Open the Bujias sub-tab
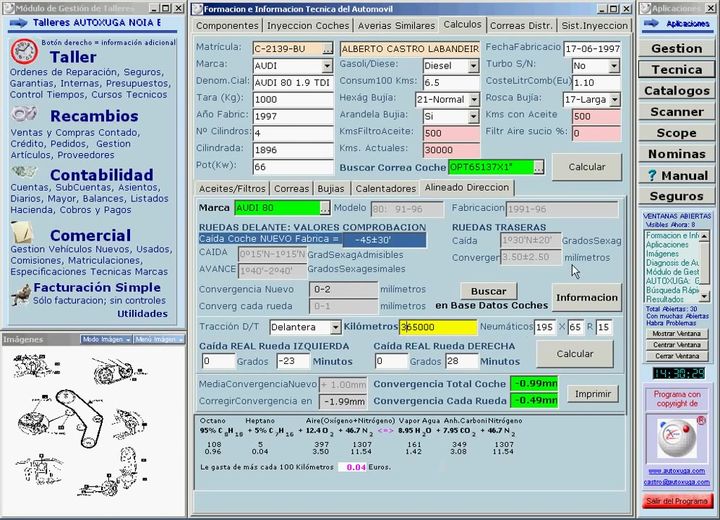This screenshot has width=720, height=520. pos(331,188)
